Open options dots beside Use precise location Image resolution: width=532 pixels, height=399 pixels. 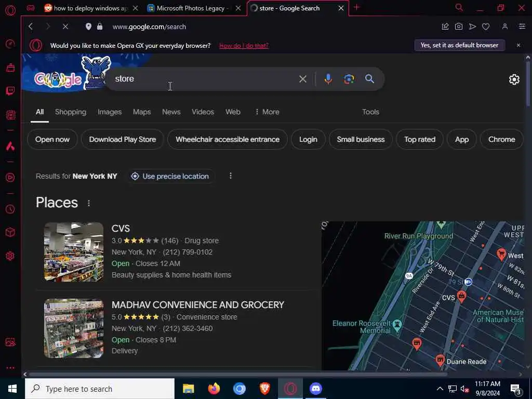click(231, 176)
